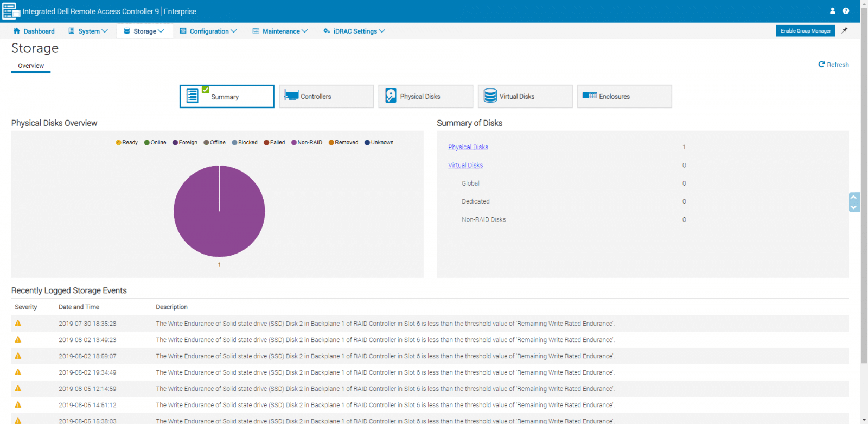Image resolution: width=868 pixels, height=424 pixels.
Task: Go to the Dashboard menu item
Action: pyautogui.click(x=34, y=31)
